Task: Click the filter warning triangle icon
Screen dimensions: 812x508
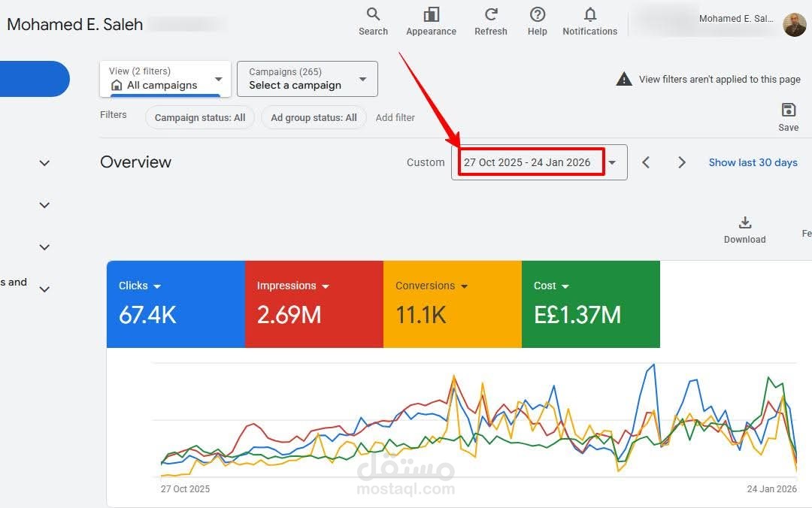Action: (624, 79)
